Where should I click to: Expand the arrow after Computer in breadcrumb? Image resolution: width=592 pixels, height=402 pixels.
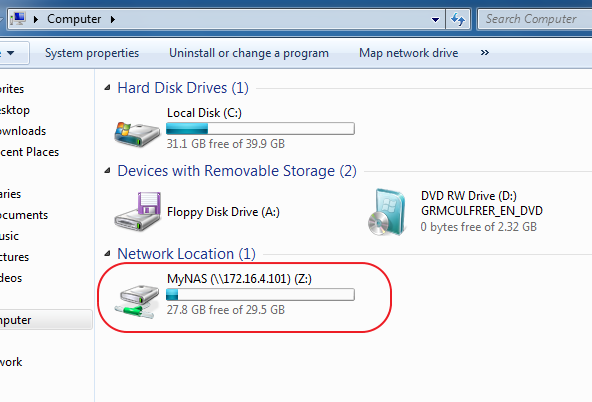point(113,19)
